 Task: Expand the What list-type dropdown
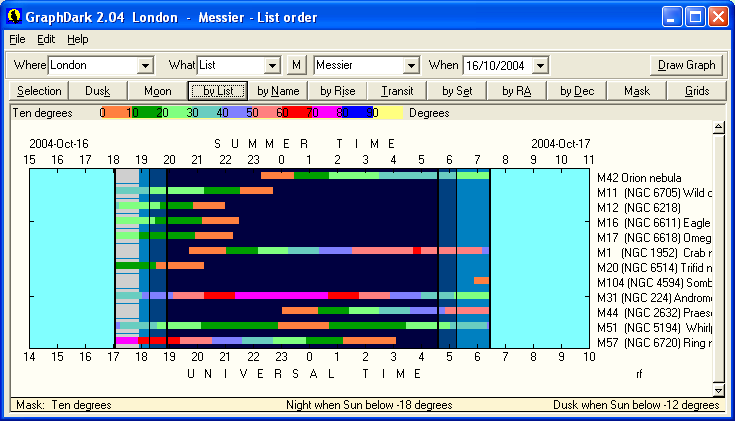(272, 65)
